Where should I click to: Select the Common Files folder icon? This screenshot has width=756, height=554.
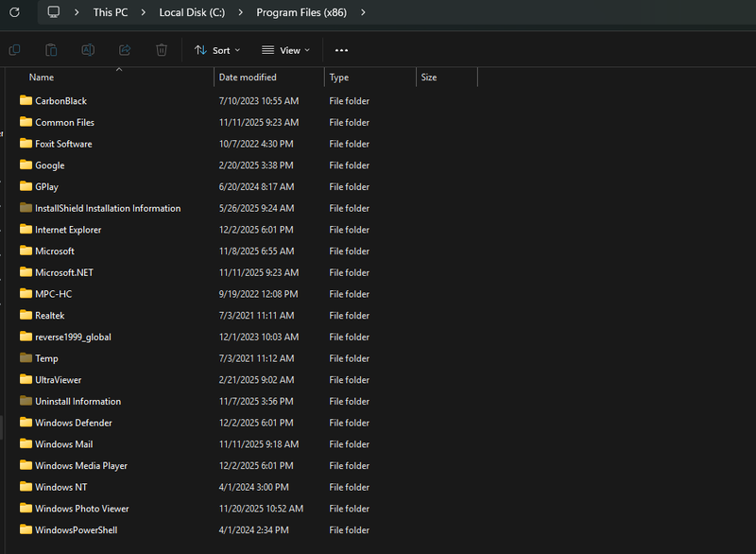tap(26, 122)
